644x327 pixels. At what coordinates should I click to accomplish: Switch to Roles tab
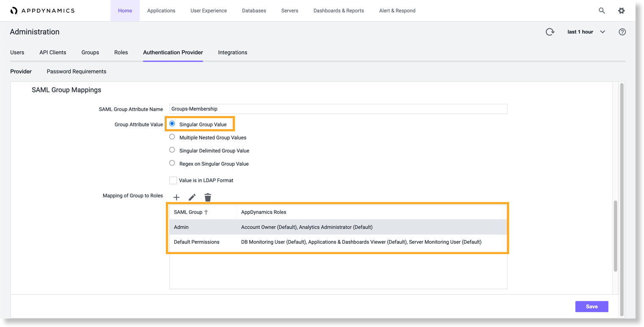[121, 53]
